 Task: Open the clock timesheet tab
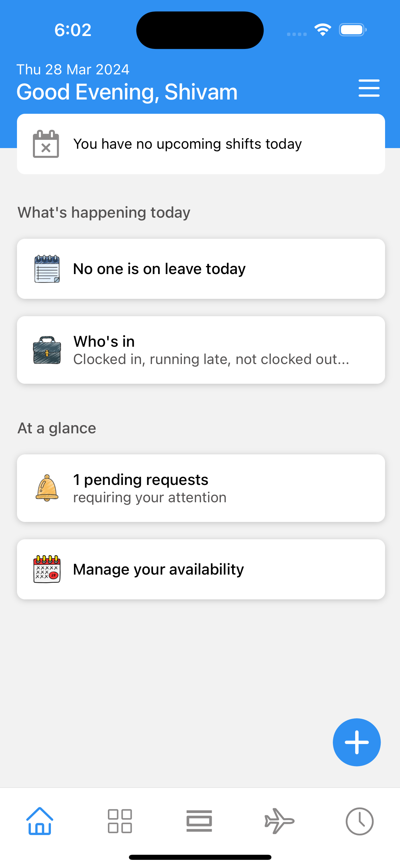[360, 821]
